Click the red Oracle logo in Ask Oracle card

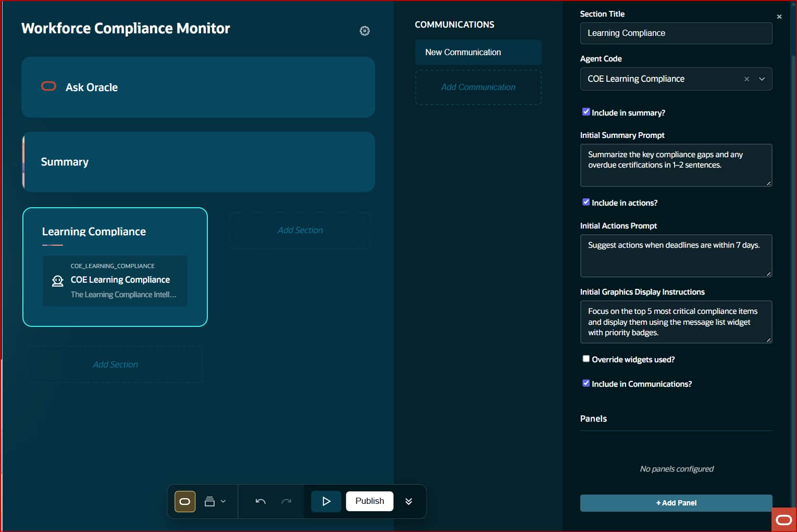(48, 86)
